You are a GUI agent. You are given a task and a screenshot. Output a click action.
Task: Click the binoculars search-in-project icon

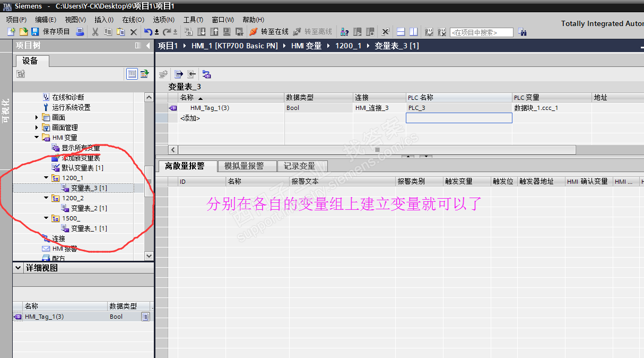522,32
